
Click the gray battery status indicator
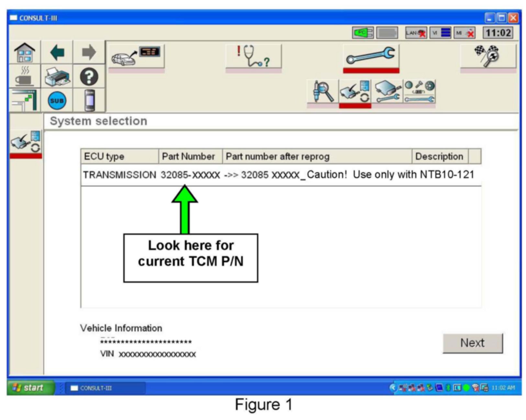[x=387, y=33]
